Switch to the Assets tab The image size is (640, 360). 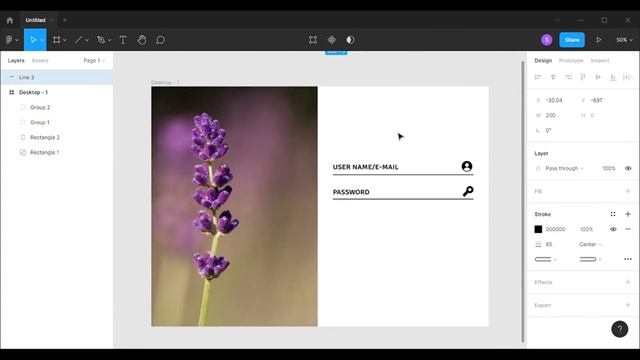coord(40,60)
